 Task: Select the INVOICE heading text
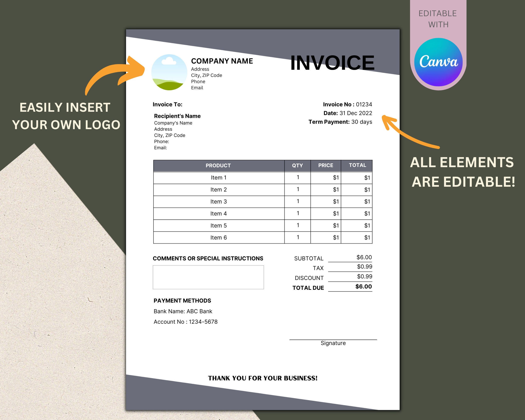pyautogui.click(x=332, y=63)
